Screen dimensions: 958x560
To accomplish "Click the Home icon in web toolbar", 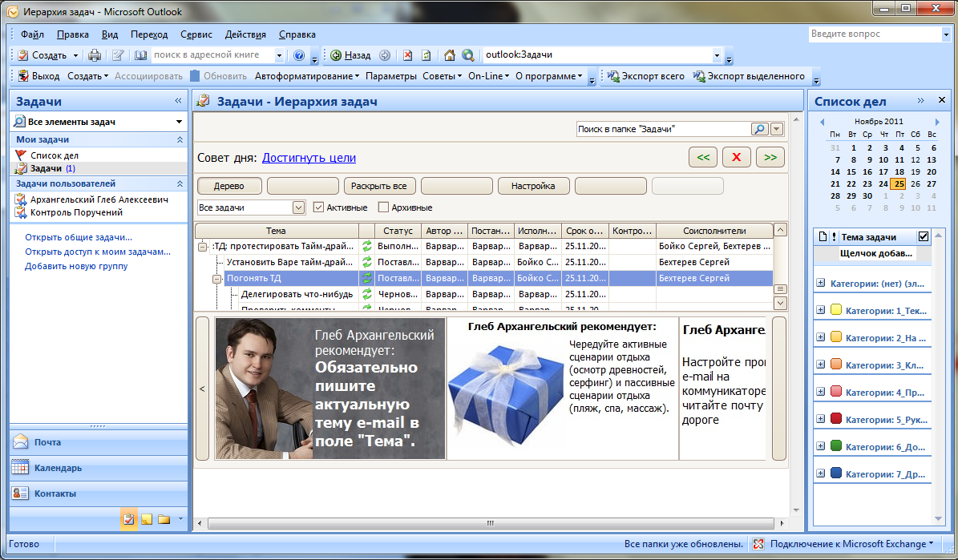I will pos(449,55).
